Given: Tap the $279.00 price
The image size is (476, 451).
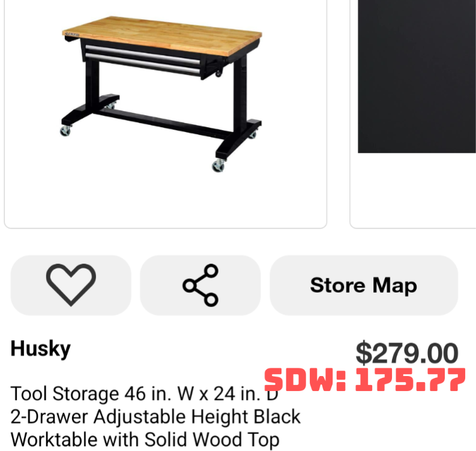Looking at the screenshot, I should coord(407,353).
